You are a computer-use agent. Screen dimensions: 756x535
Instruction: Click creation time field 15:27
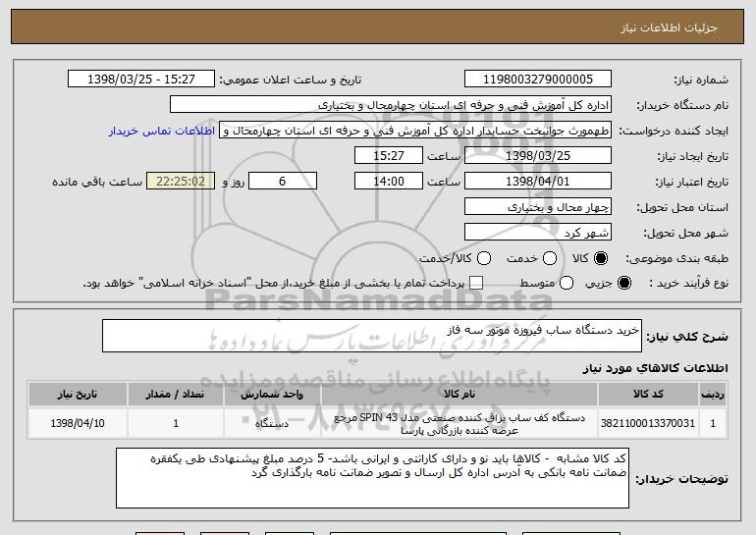pyautogui.click(x=389, y=156)
